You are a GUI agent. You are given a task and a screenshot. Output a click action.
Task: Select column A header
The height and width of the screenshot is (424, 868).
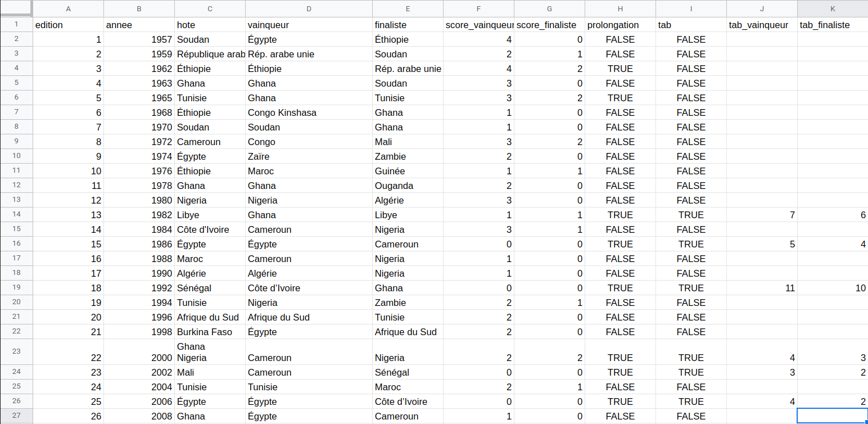click(x=68, y=8)
